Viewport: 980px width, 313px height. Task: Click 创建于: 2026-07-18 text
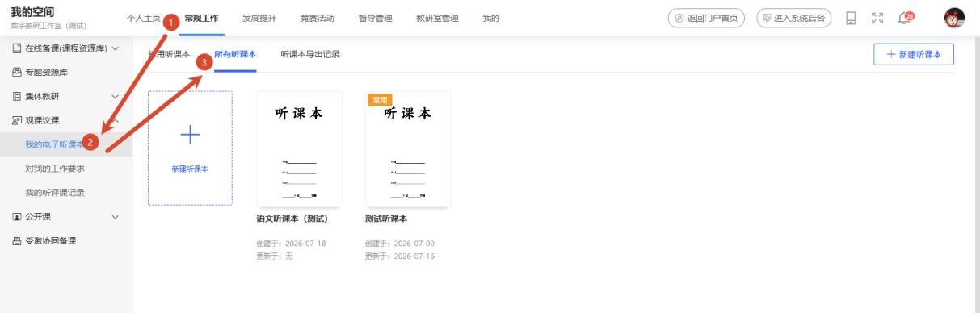pos(291,244)
